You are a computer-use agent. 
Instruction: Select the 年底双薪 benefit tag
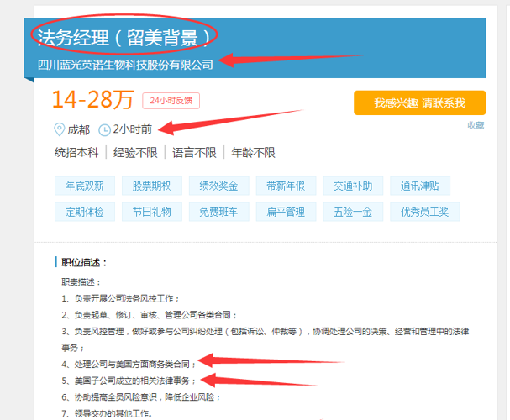pyautogui.click(x=85, y=186)
